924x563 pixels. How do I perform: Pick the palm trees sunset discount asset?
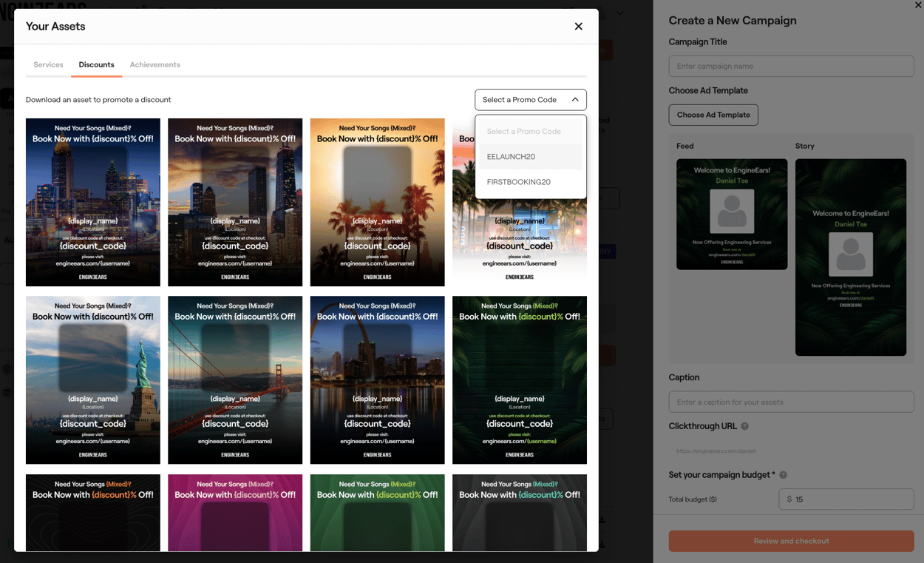coord(377,202)
